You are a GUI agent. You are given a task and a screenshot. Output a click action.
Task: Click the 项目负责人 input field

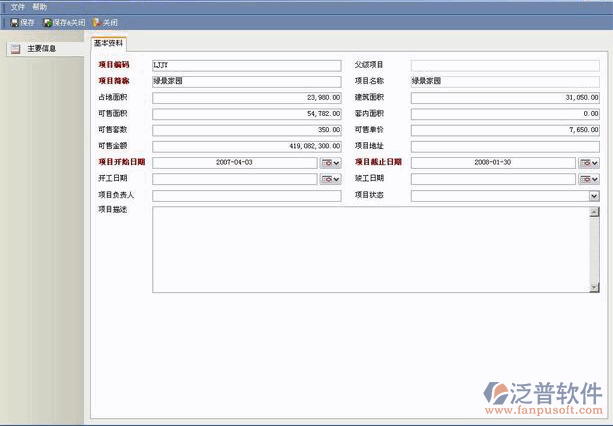point(246,196)
